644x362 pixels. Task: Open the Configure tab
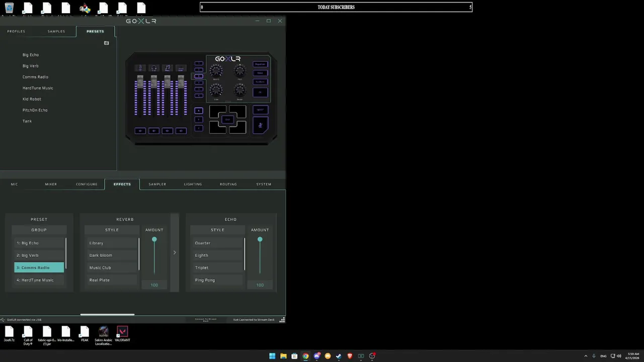(87, 184)
